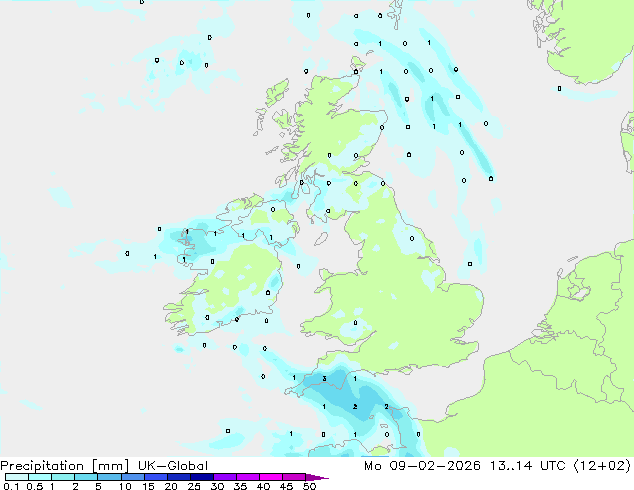The width and height of the screenshot is (634, 490).
Task: Click the legend tick label '35'
Action: coord(240,486)
